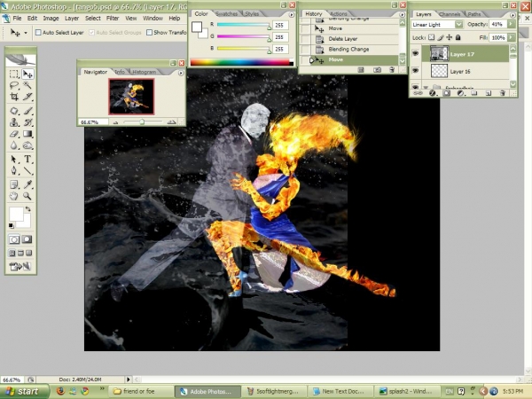
Task: Select the Slice tool
Action: click(27, 97)
